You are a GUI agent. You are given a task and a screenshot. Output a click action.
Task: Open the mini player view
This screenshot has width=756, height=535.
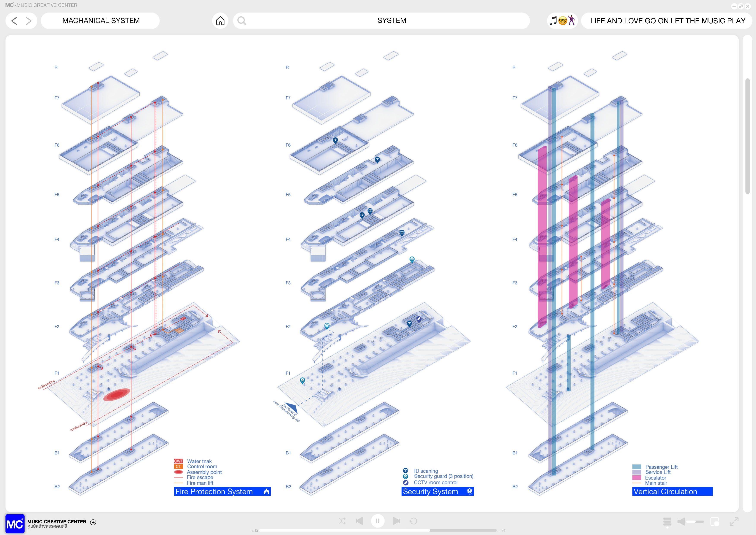tap(715, 521)
